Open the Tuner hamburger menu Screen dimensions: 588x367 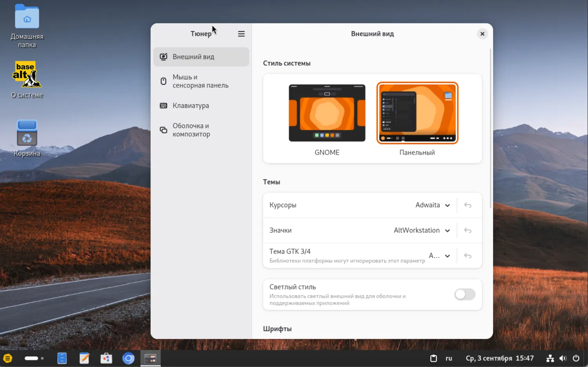241,34
